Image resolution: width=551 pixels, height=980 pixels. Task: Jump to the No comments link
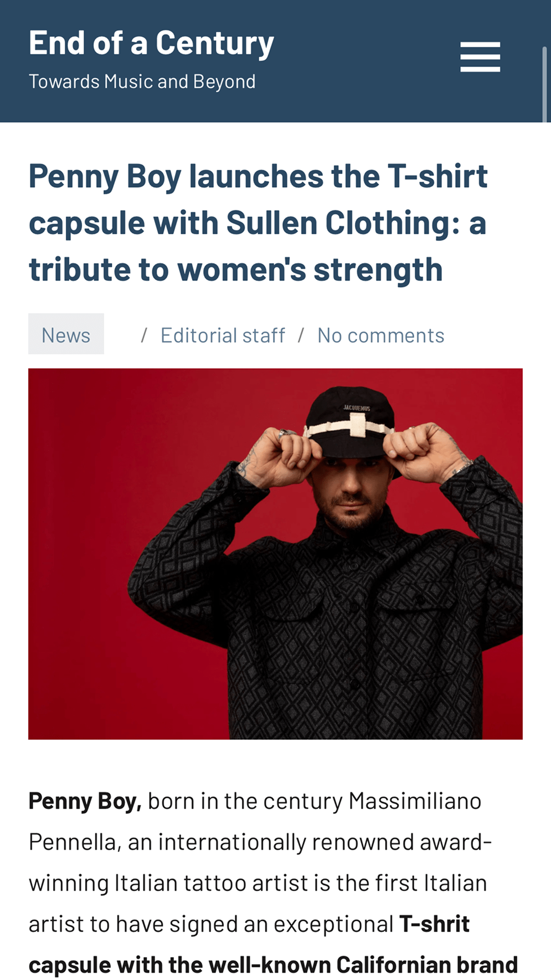(381, 335)
